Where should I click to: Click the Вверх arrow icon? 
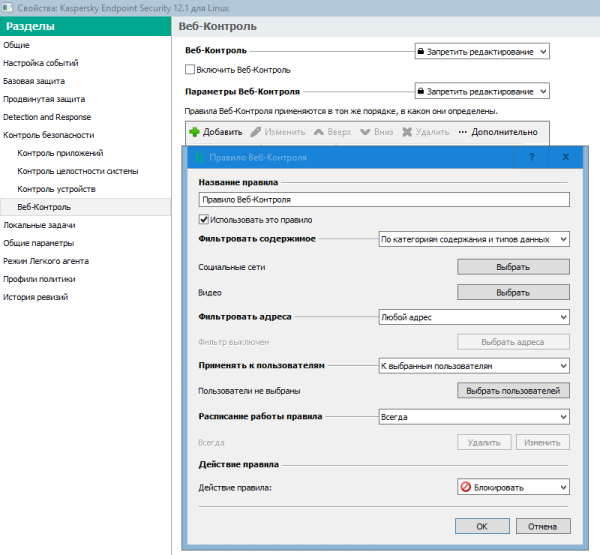pos(318,132)
